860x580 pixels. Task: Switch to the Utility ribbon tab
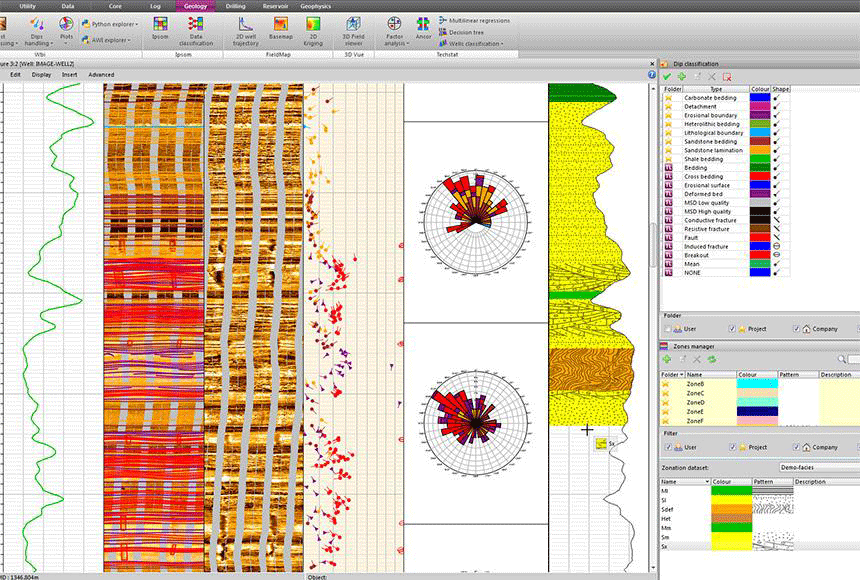click(27, 6)
